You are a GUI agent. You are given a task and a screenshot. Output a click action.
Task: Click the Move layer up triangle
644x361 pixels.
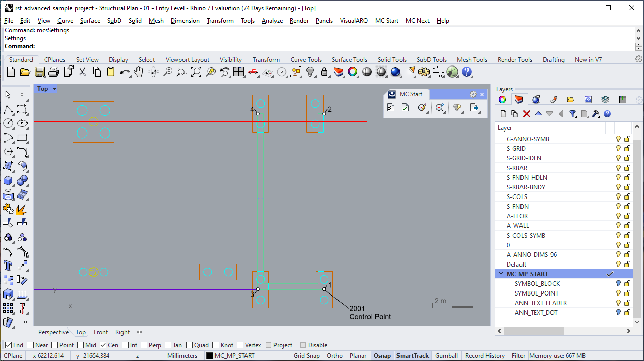(538, 114)
